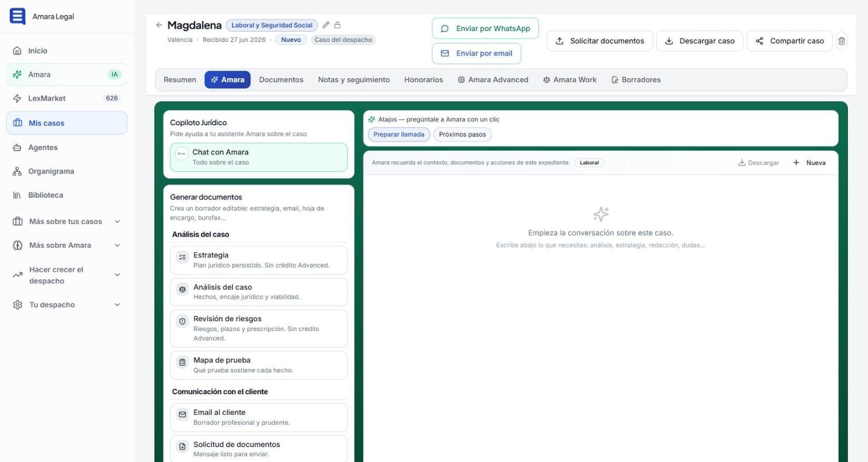Screen dimensions: 868x462
Task: Click the Copiloto Jurídico heading
Action: tap(198, 122)
